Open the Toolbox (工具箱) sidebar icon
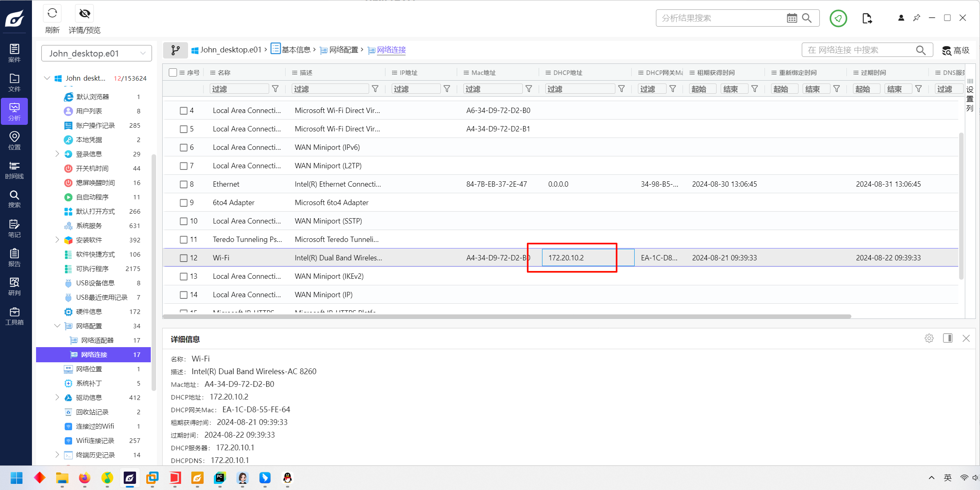The image size is (980, 490). coord(14,316)
